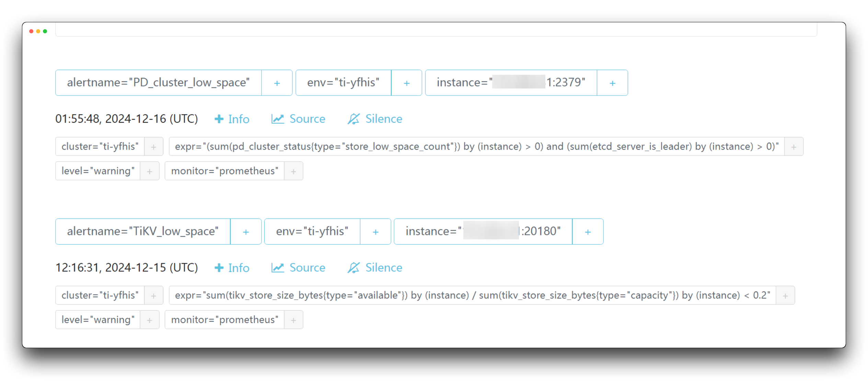Screen dimensions: 868x381
Task: Click plus beside tikv_store_size_bytes expr label
Action: [785, 296]
